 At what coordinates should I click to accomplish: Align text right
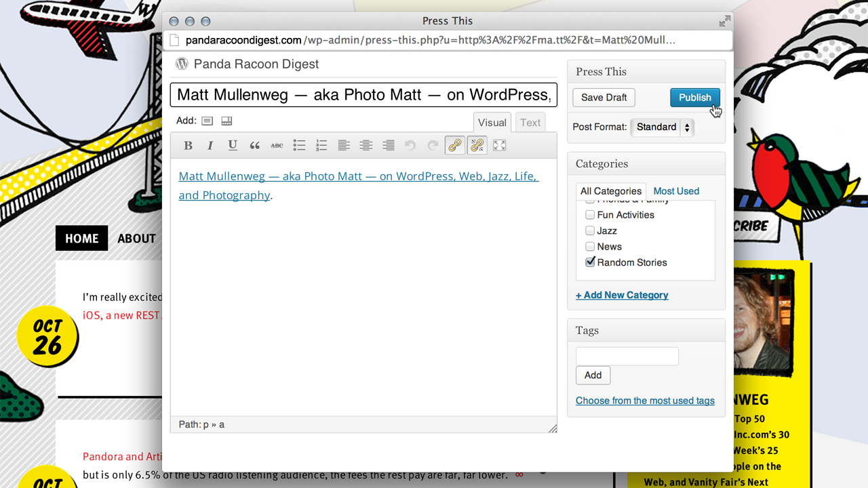coord(389,145)
